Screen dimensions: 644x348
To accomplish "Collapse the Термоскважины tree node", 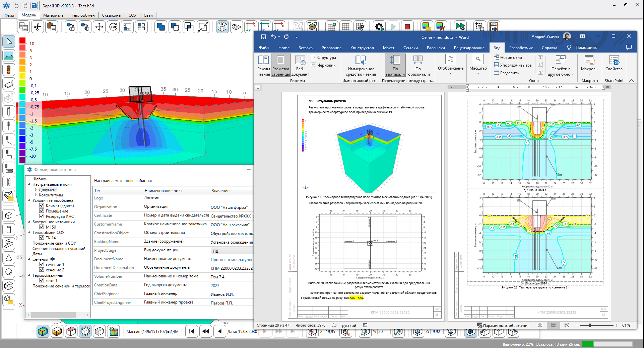I will pos(29,275).
